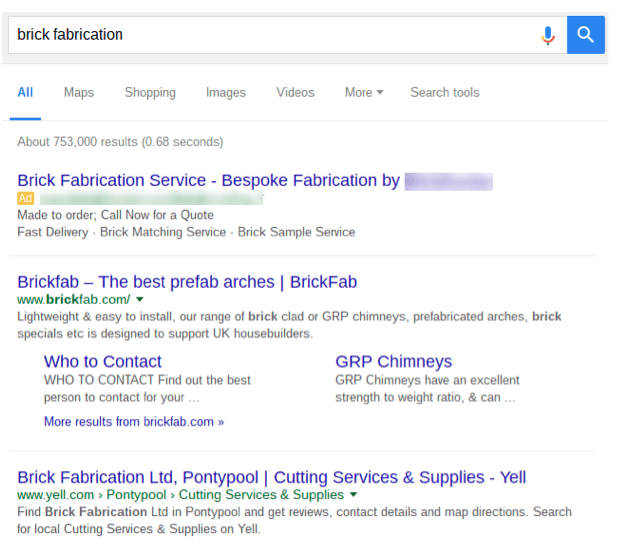Go to the Images tab

[225, 92]
